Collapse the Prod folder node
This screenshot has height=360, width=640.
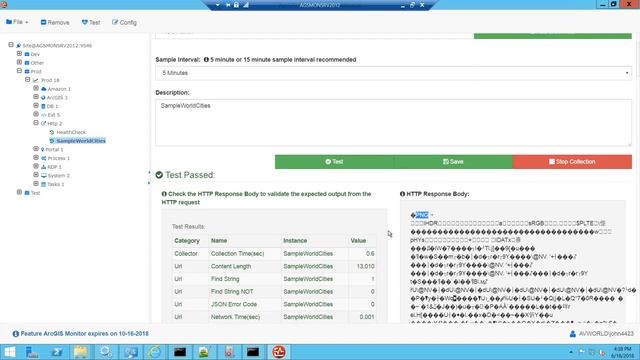point(19,71)
